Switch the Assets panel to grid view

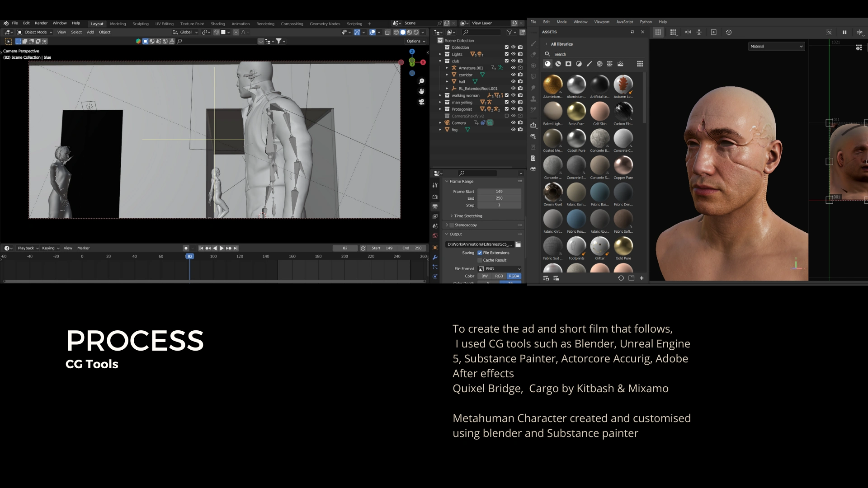click(x=640, y=64)
